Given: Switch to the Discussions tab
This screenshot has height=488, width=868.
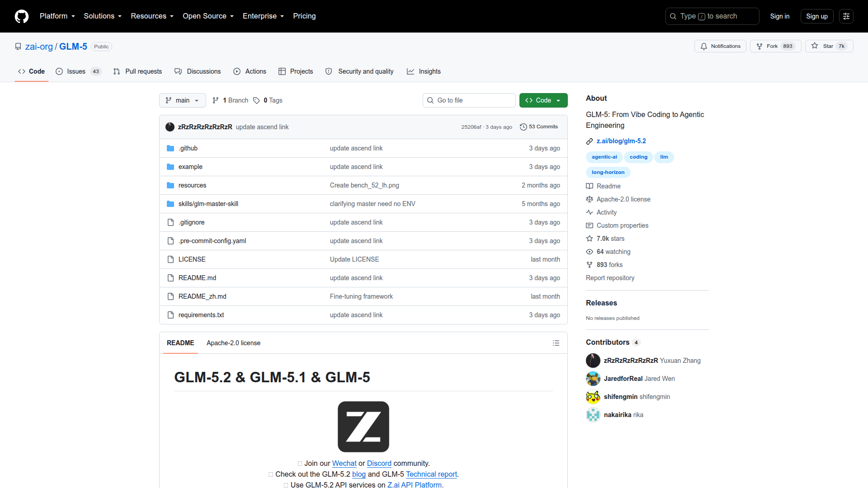Looking at the screenshot, I should point(198,71).
